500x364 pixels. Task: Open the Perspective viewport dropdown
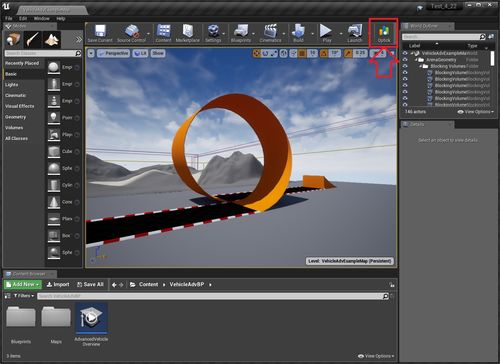coord(113,53)
